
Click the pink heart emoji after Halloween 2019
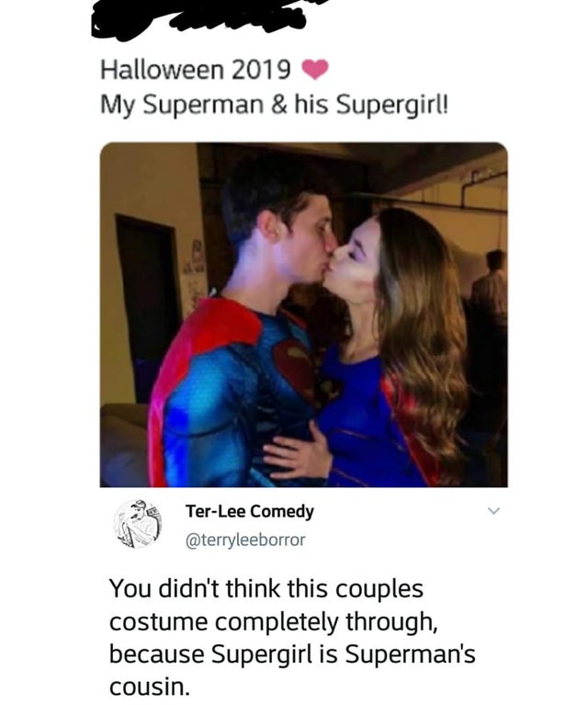coord(314,69)
